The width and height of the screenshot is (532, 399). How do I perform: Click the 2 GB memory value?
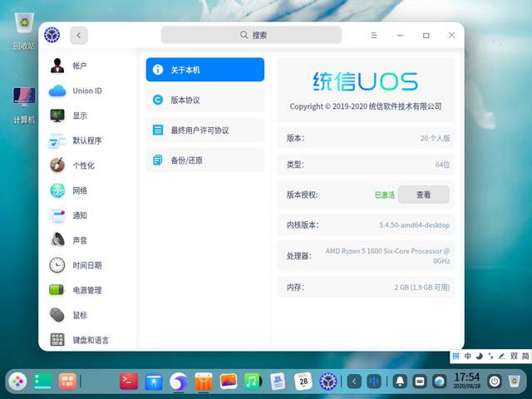(421, 288)
